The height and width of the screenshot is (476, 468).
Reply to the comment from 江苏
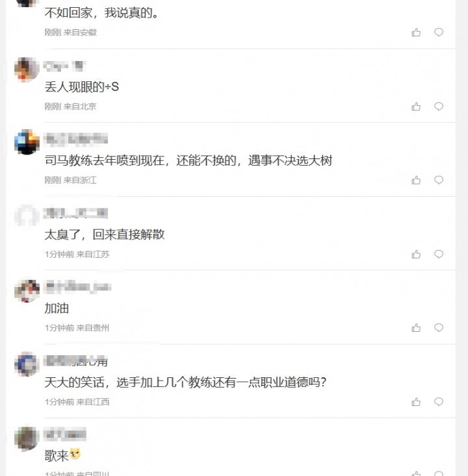click(439, 254)
